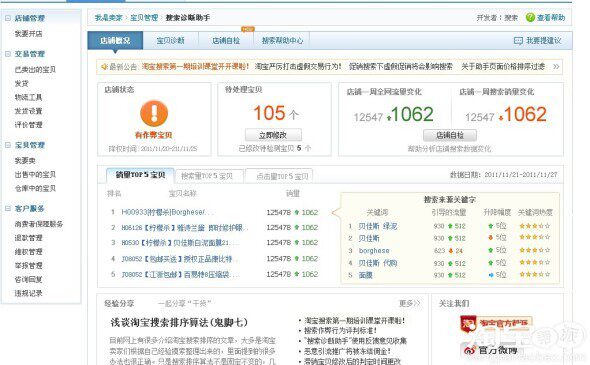The height and width of the screenshot is (365, 590).
Task: Click the 最新公告 speaker icon
Action: [x=104, y=67]
